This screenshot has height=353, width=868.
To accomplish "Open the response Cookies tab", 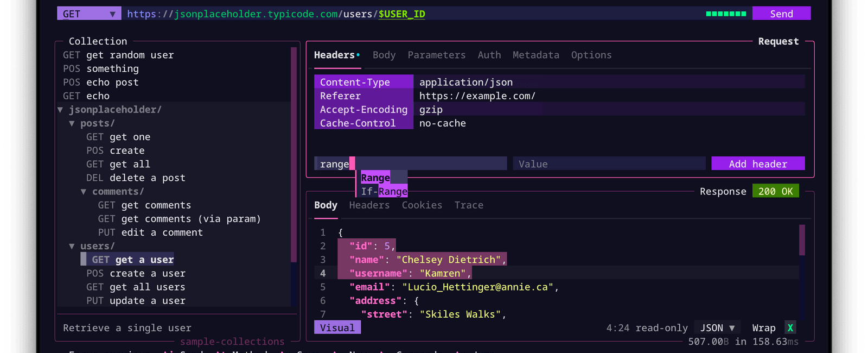I will (422, 205).
